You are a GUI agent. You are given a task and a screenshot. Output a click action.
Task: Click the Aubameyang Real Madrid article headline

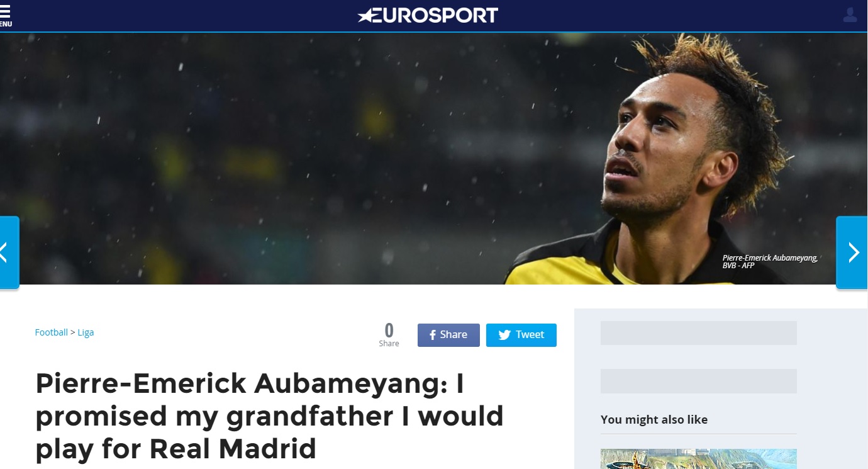click(x=269, y=415)
